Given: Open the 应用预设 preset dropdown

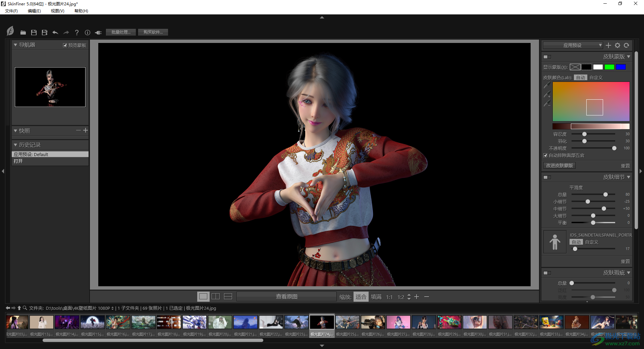Looking at the screenshot, I should tap(573, 45).
